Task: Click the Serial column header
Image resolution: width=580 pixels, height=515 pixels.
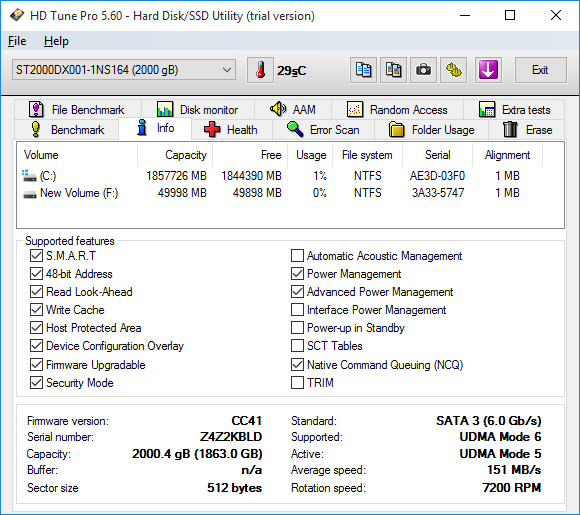Action: point(437,155)
